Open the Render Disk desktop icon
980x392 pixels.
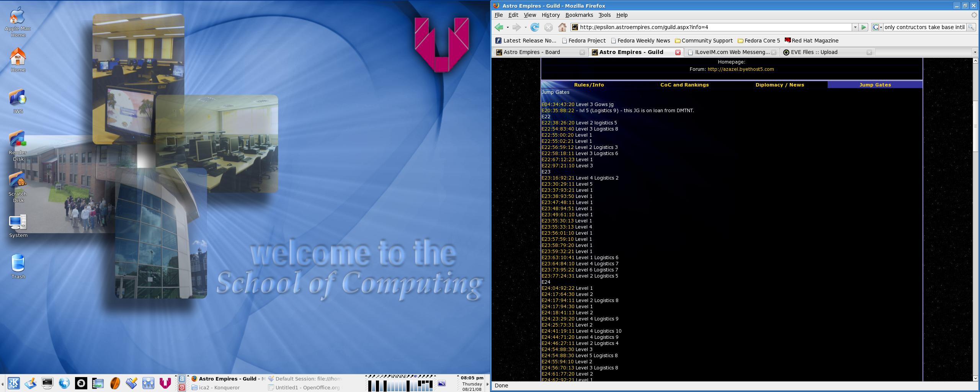pos(18,146)
